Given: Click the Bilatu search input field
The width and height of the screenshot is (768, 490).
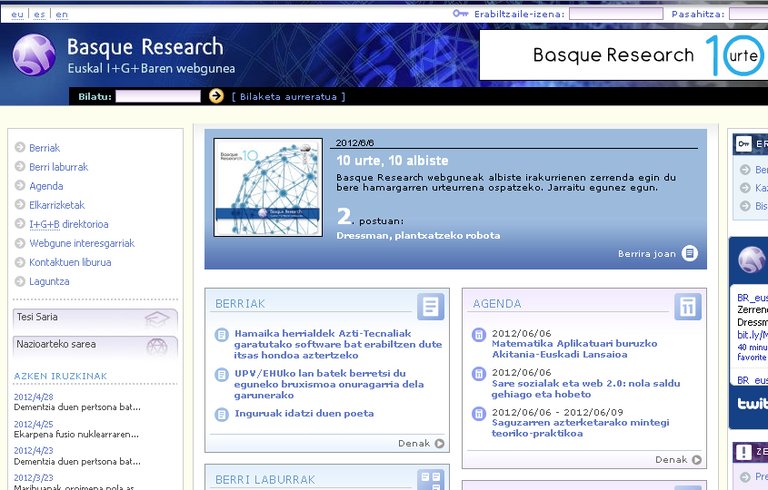Looking at the screenshot, I should [x=158, y=97].
